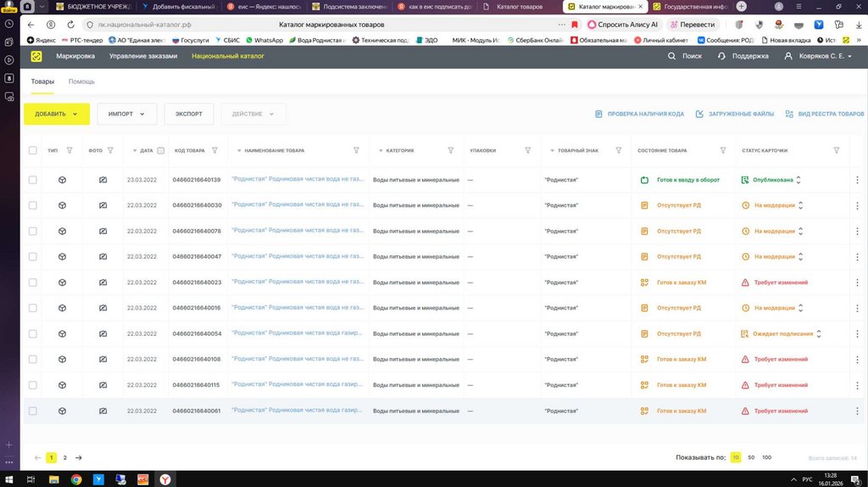The height and width of the screenshot is (487, 868).
Task: Filter by Состояние товара funnel icon
Action: pos(722,150)
